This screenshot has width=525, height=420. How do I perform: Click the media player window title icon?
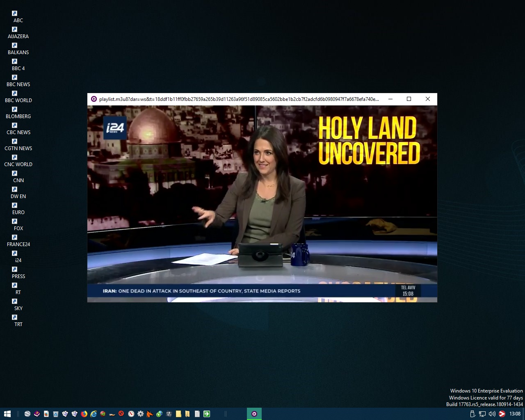tap(94, 99)
